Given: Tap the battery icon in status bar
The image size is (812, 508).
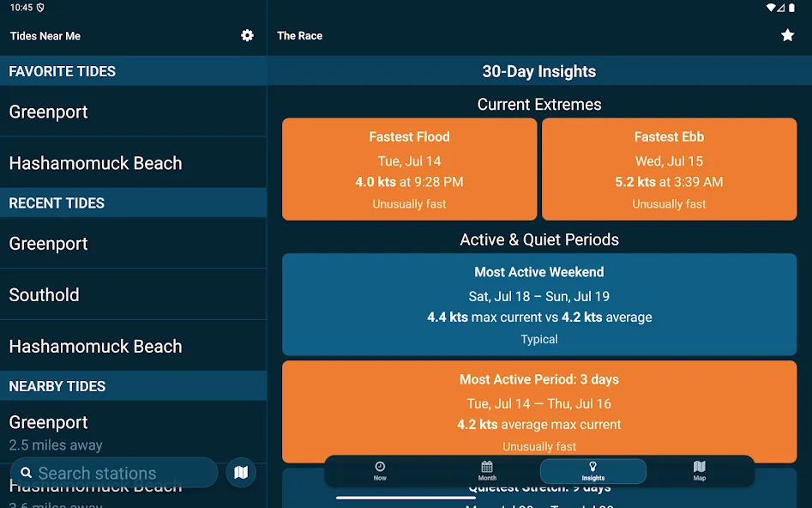Looking at the screenshot, I should coord(791,8).
